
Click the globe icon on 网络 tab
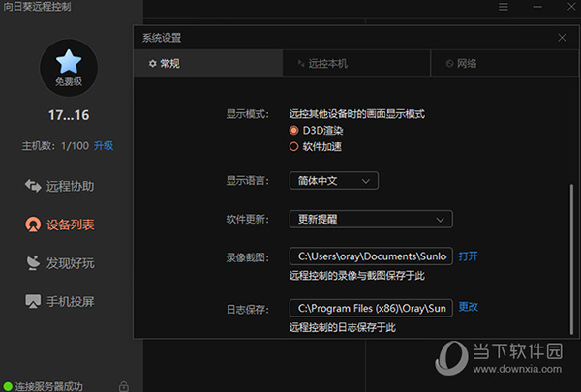point(449,63)
